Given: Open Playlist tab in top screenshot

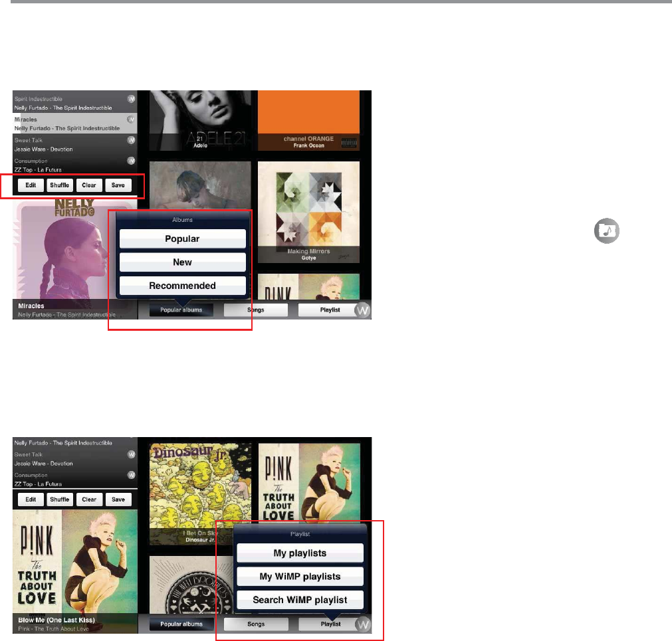Looking at the screenshot, I should [x=329, y=310].
